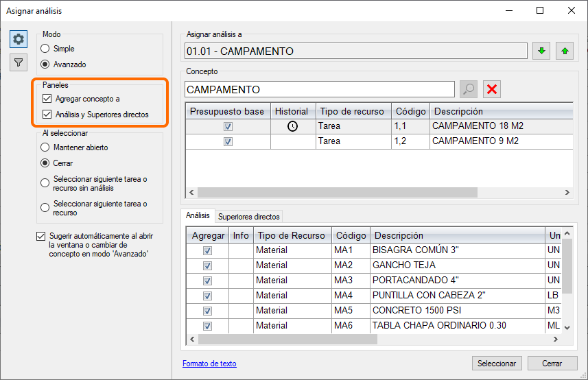Switch to Análisis tab
The image size is (588, 380).
[x=198, y=215]
